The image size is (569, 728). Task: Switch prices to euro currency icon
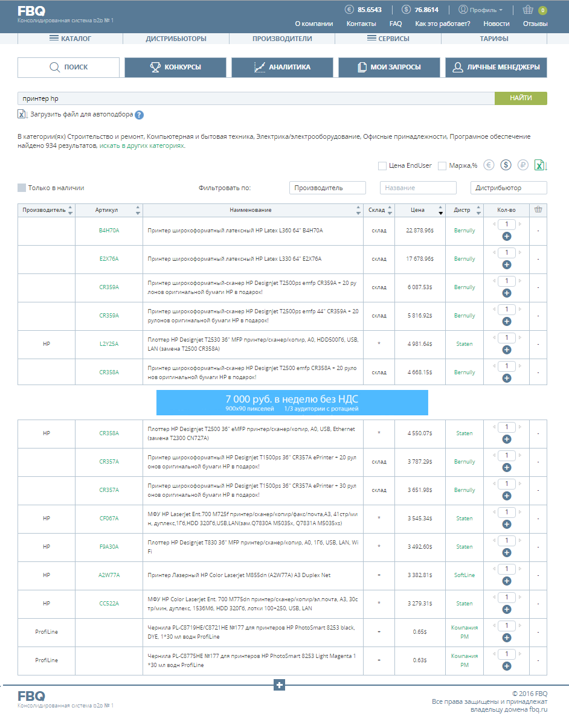(x=489, y=165)
